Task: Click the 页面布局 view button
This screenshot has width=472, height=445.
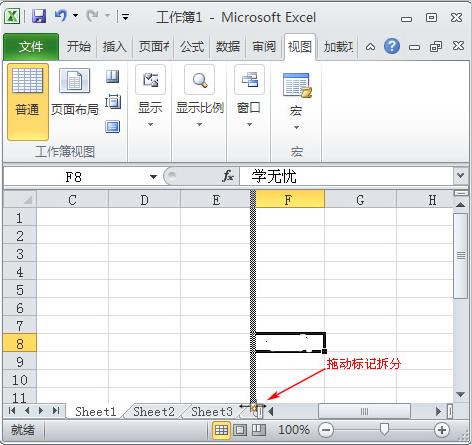Action: click(75, 93)
